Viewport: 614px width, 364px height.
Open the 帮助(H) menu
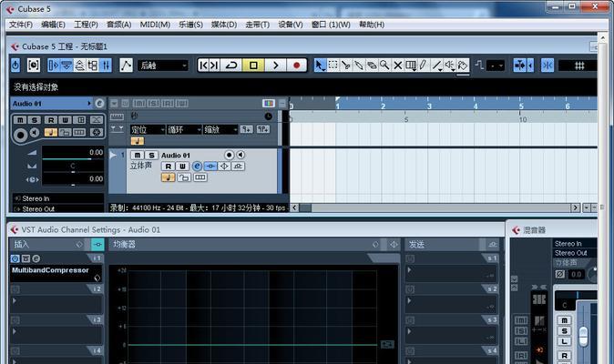(372, 25)
